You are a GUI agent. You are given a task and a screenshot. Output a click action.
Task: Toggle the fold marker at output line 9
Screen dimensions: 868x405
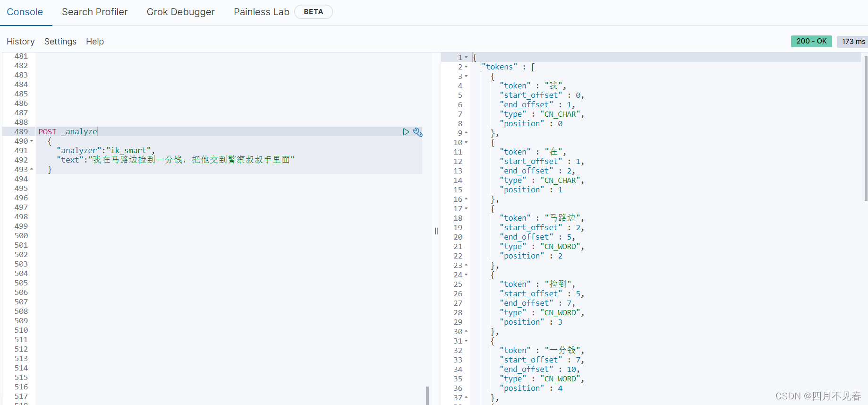[466, 133]
